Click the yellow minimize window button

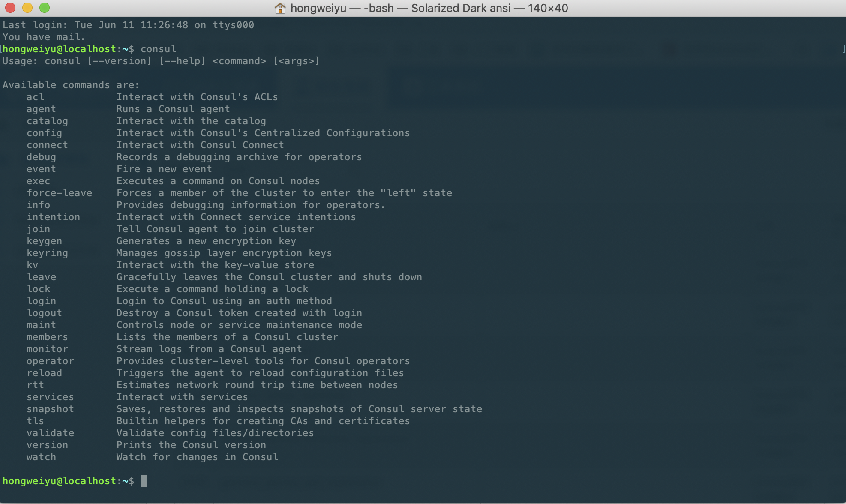pos(27,8)
